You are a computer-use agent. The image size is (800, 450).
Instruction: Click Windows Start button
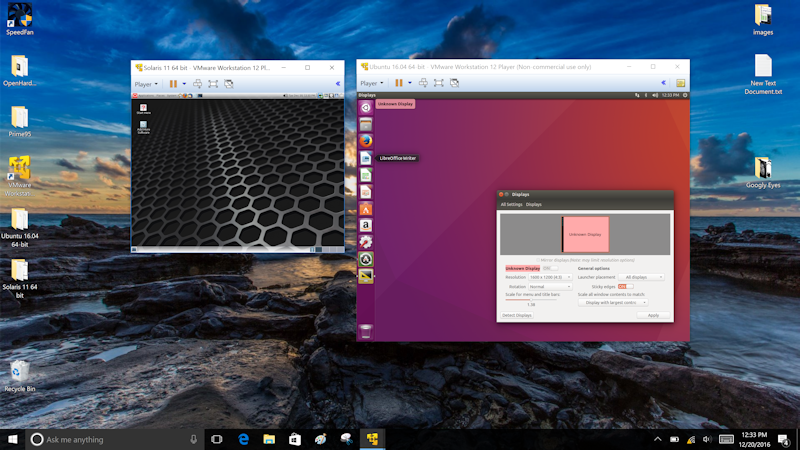tap(12, 439)
